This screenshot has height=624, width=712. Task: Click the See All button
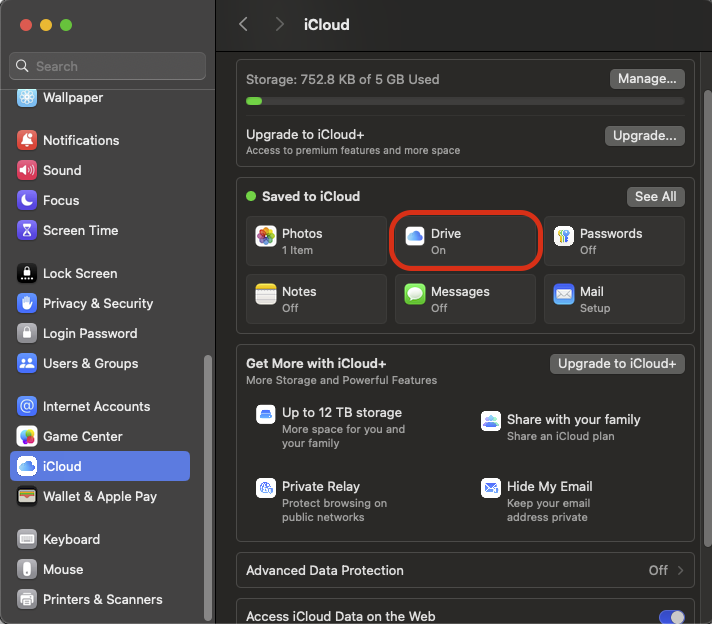(x=656, y=197)
